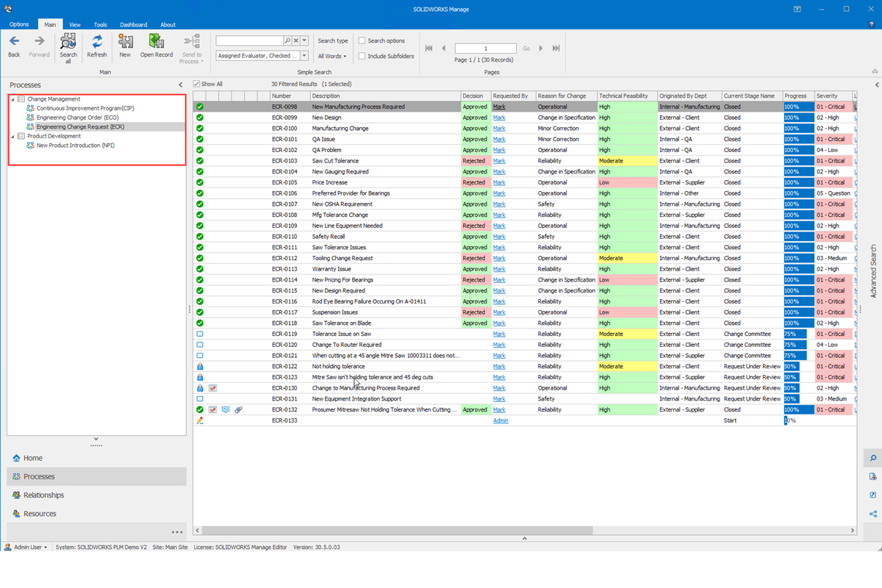Collapse the Change Management tree node
The image size is (882, 588).
click(x=12, y=98)
